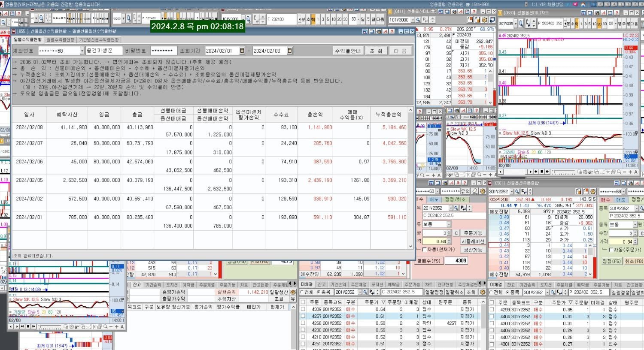Open the 미체결 tab in the 201V2352 bottom panel
The image size is (644, 350).
click(307, 284)
